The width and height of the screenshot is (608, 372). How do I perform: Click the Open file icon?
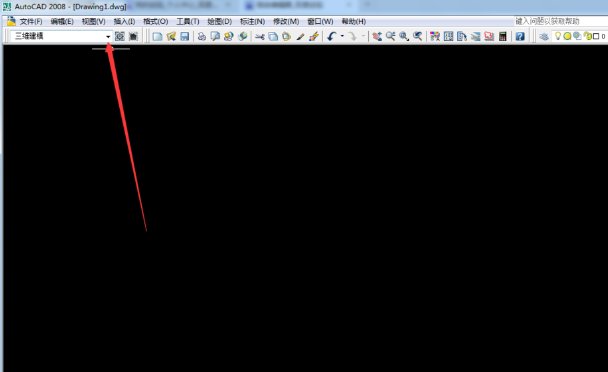[x=171, y=36]
